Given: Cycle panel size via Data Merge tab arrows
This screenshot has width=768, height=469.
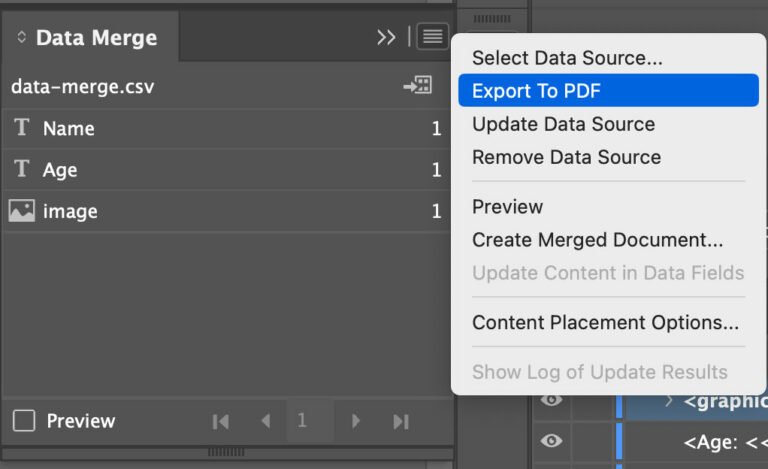Looking at the screenshot, I should point(22,38).
